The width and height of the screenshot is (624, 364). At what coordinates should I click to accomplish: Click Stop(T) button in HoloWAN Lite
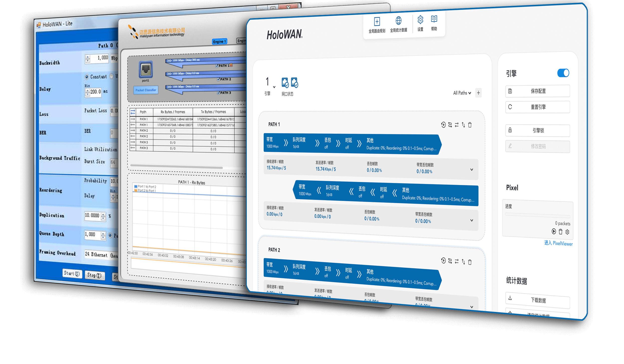(94, 275)
